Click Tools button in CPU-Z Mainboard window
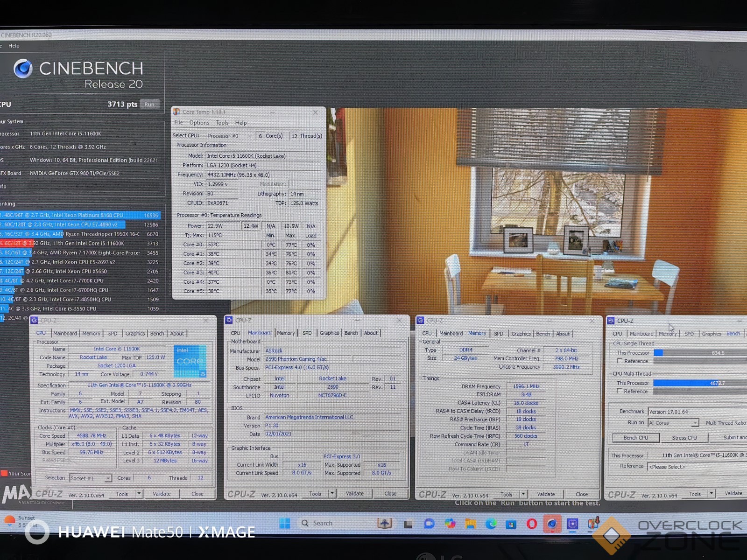Viewport: 747px width, 560px height. click(x=315, y=494)
